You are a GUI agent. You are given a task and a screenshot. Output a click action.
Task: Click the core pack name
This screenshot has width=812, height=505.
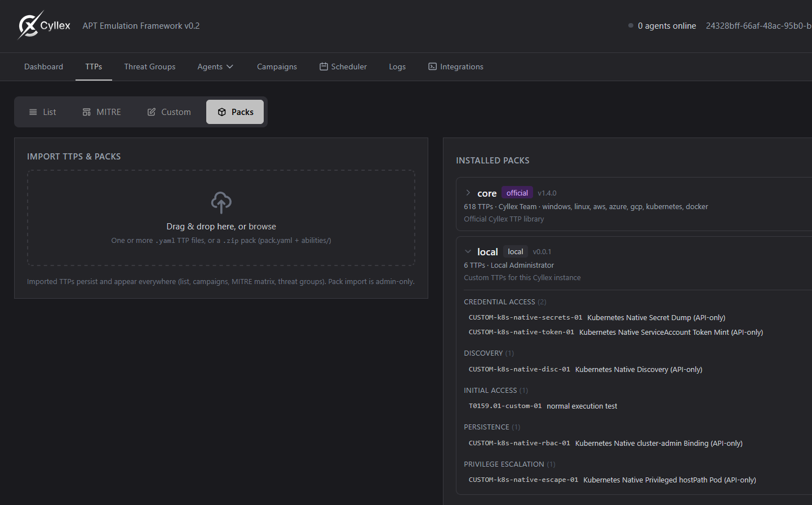coord(487,193)
